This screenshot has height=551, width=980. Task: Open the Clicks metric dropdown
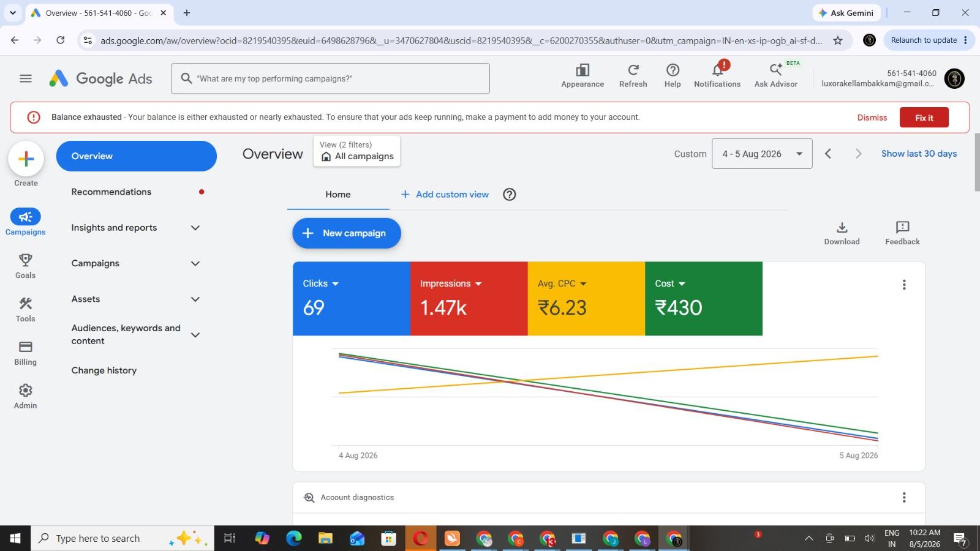pyautogui.click(x=321, y=283)
